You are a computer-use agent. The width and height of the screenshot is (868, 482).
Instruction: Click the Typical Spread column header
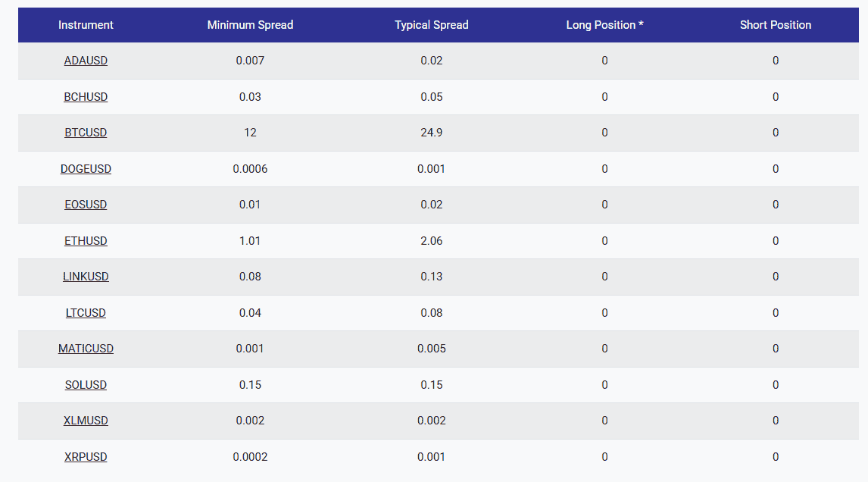point(431,25)
